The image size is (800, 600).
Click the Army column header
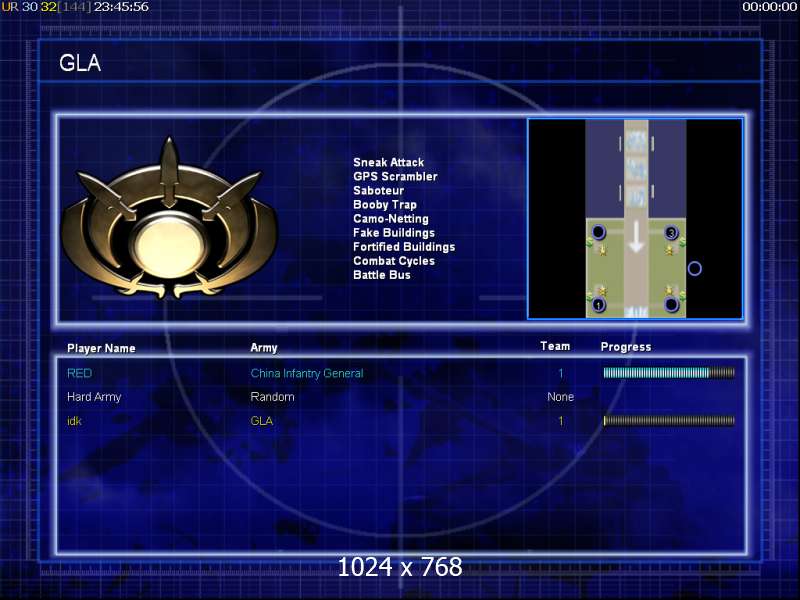pos(264,348)
